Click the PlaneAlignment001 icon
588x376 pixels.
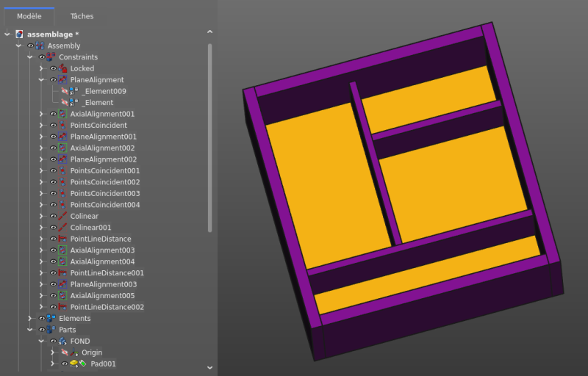click(62, 137)
